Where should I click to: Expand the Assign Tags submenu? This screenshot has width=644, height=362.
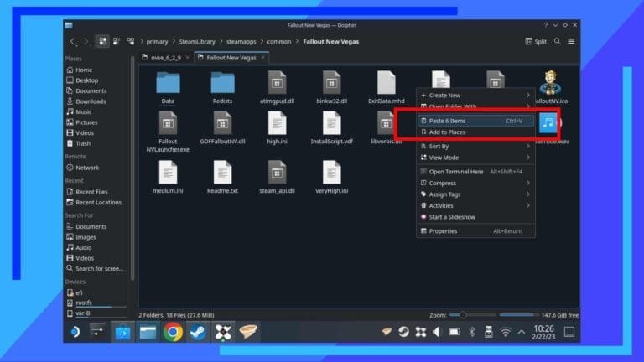point(475,194)
